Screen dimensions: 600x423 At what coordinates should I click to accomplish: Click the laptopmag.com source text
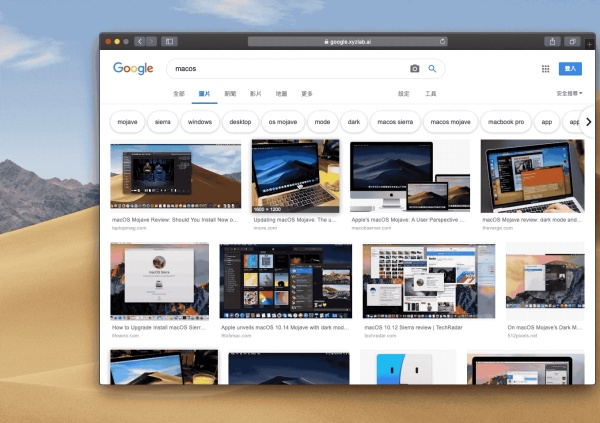[129, 228]
